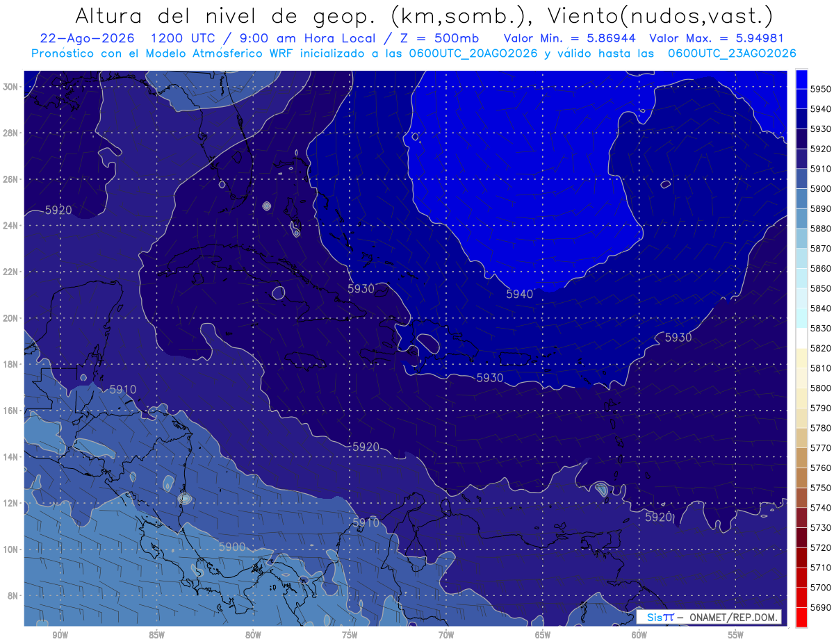Click the 5740 colorbar label
834x644 pixels.
point(820,508)
